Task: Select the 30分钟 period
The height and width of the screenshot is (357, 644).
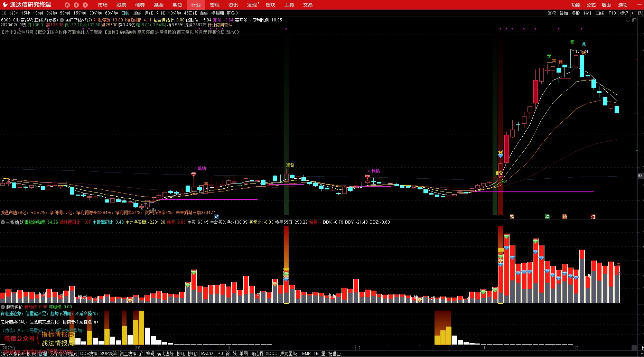Action: pyautogui.click(x=96, y=13)
